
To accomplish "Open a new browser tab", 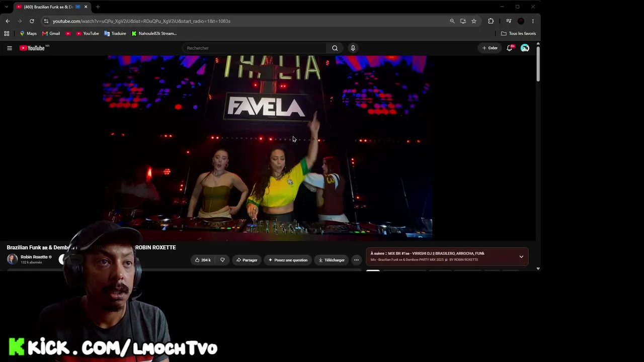I will (x=98, y=7).
